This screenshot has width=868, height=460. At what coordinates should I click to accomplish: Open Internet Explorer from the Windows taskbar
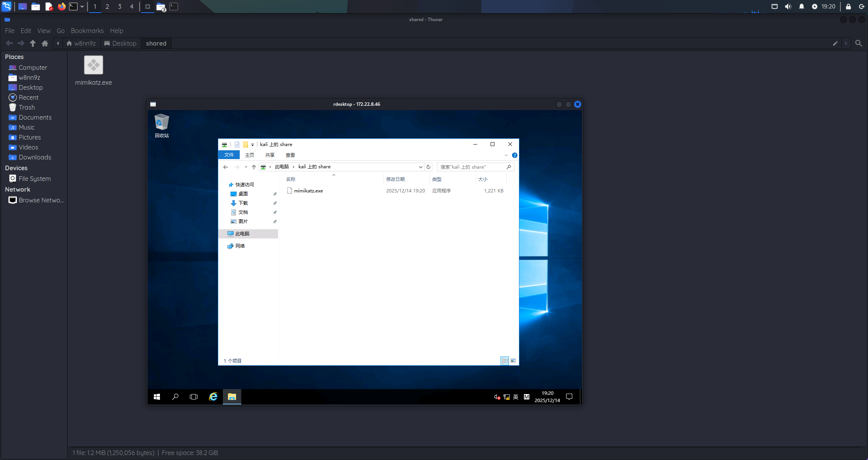[213, 397]
